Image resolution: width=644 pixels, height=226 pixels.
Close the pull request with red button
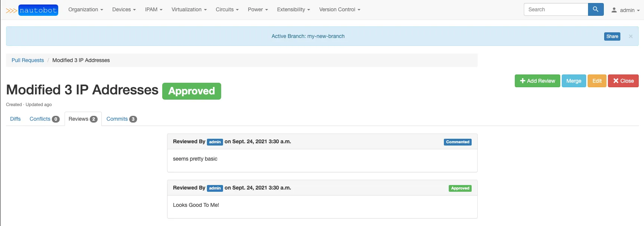coord(623,81)
